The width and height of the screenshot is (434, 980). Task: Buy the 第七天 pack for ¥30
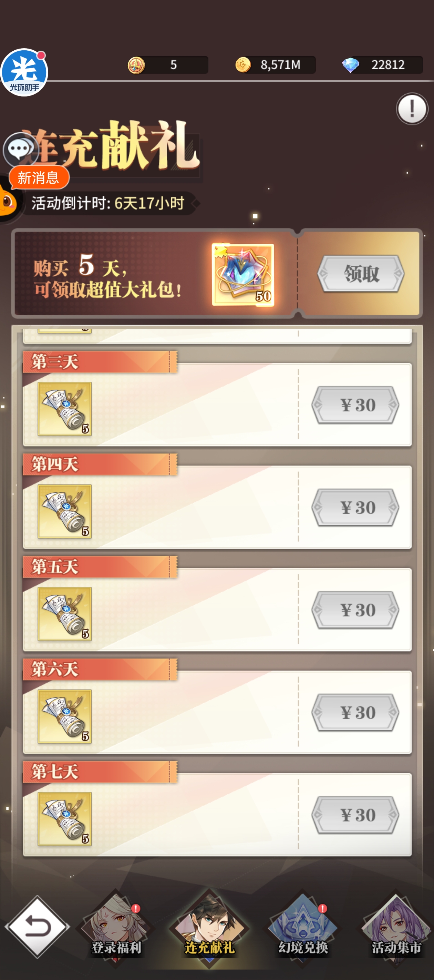(x=355, y=815)
